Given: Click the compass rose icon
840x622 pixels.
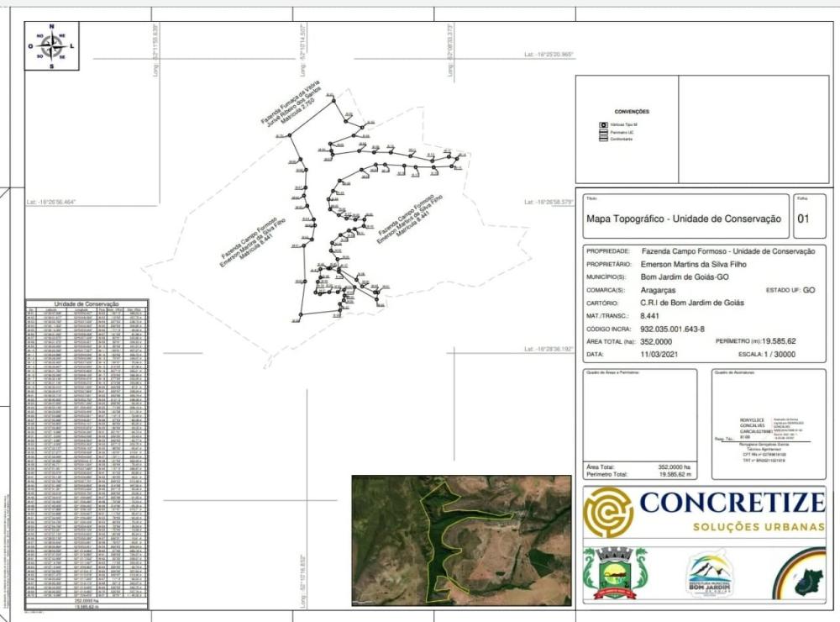Looking at the screenshot, I should click(51, 47).
